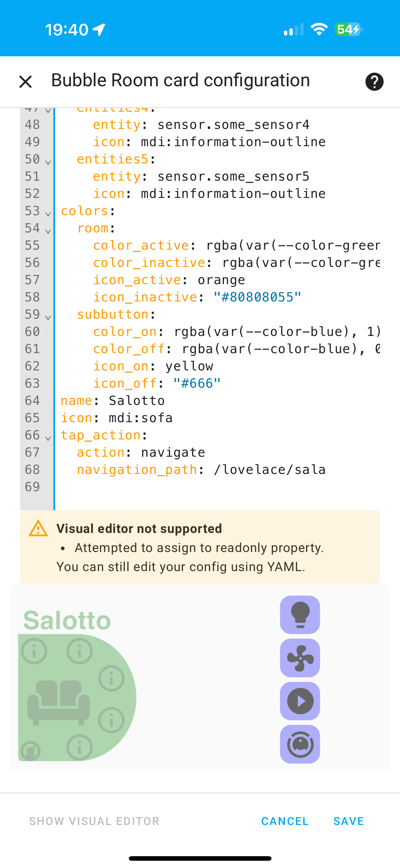400x868 pixels.
Task: Cancel the card configuration changes
Action: 285,821
